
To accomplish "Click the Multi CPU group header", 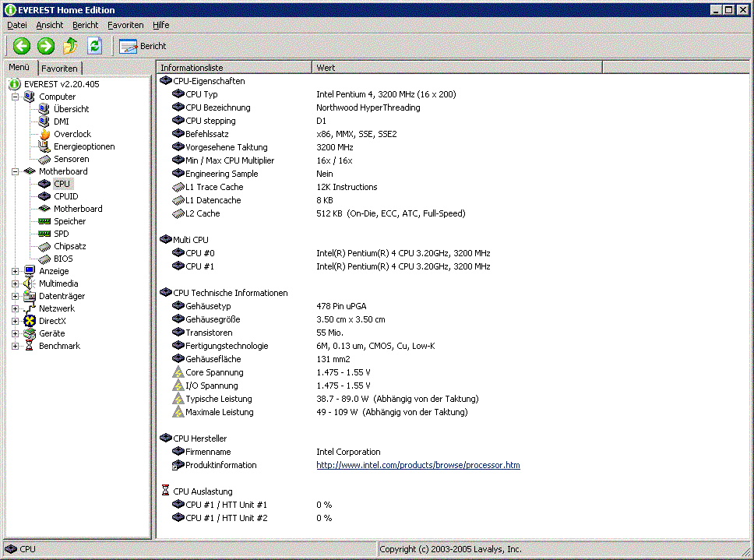I will click(x=184, y=240).
